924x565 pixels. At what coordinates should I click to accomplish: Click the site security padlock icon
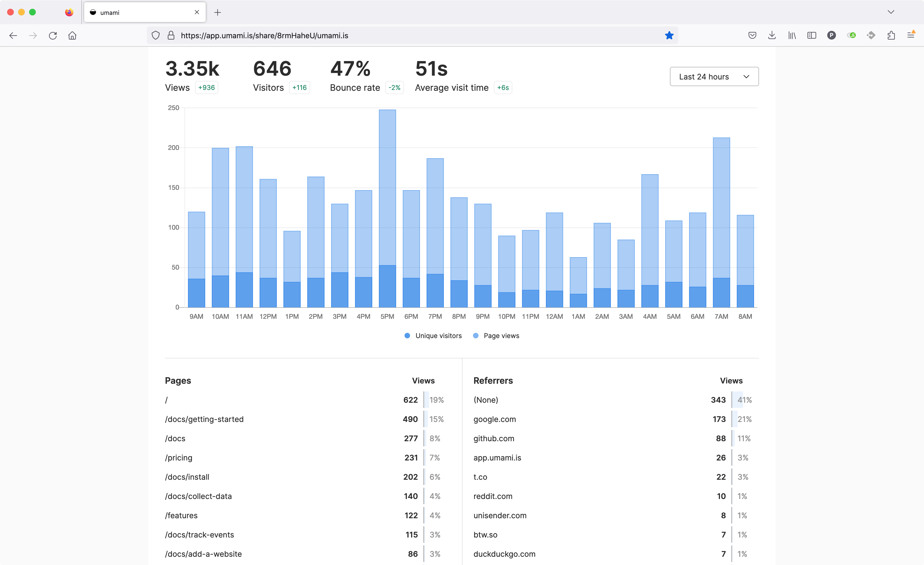[171, 35]
